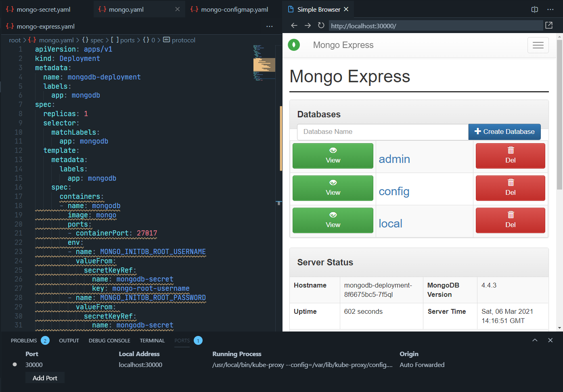Click breadcrumb item 0

coord(153,40)
